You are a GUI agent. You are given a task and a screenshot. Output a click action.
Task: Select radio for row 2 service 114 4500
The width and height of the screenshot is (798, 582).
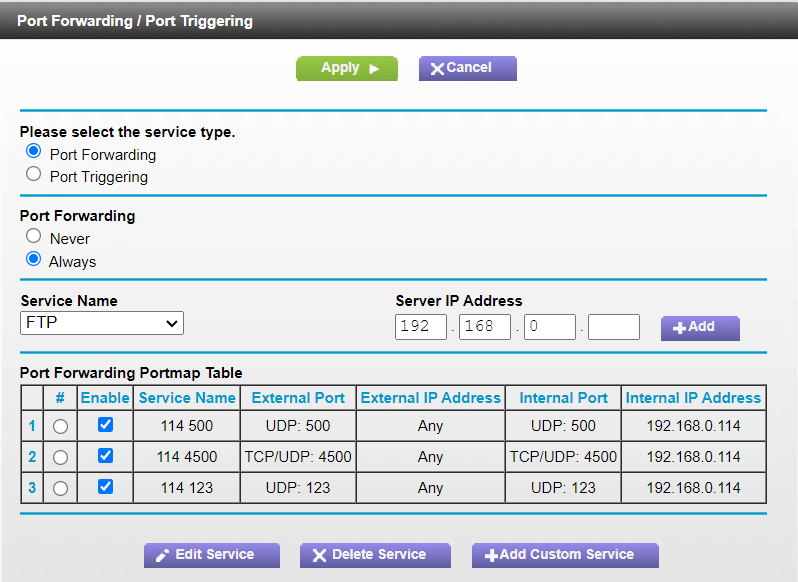click(x=61, y=457)
